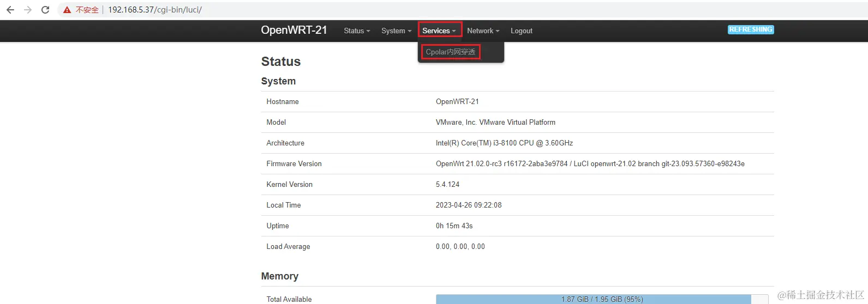The width and height of the screenshot is (868, 304).
Task: Select the Uptime label
Action: click(x=278, y=226)
